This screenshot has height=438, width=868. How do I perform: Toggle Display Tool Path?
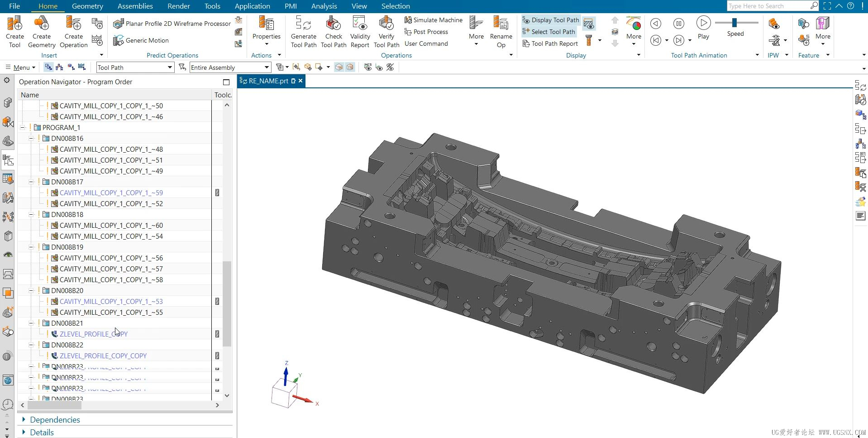coord(551,20)
